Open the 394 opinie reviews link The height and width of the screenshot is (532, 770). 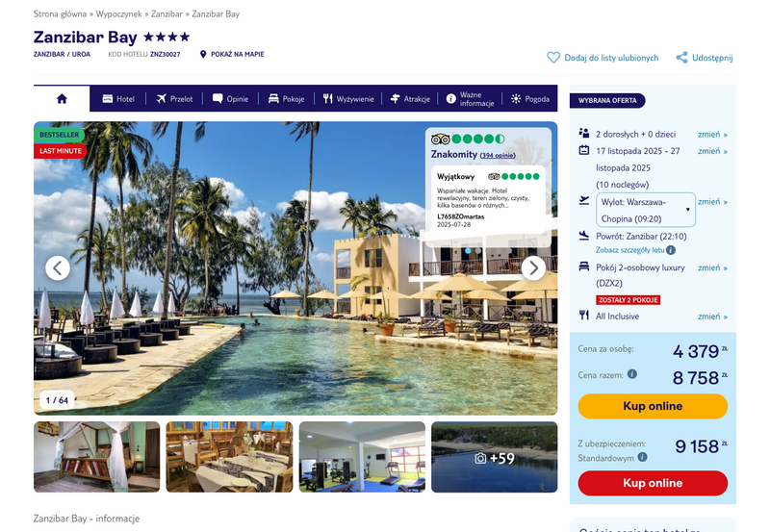[x=498, y=155]
